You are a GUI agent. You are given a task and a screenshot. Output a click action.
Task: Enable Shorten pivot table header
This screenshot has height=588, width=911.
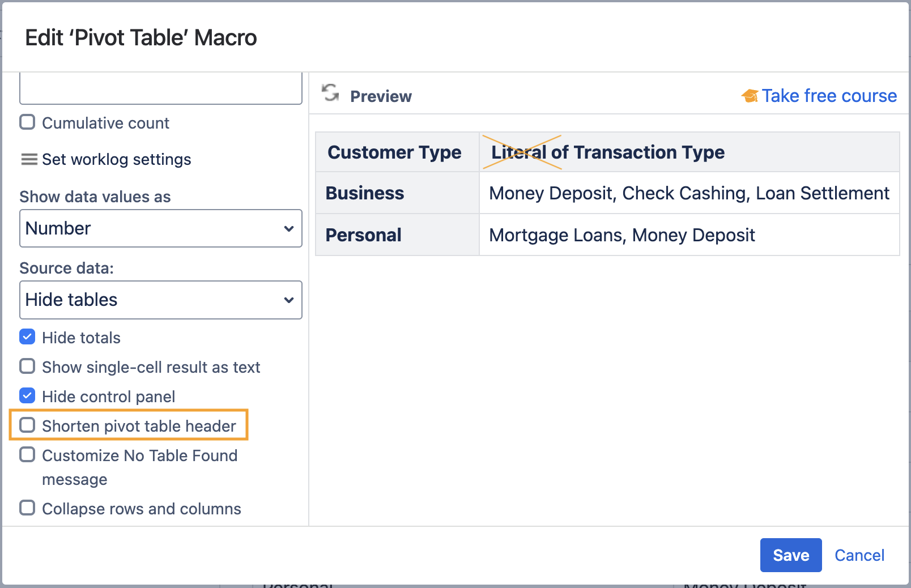(27, 425)
